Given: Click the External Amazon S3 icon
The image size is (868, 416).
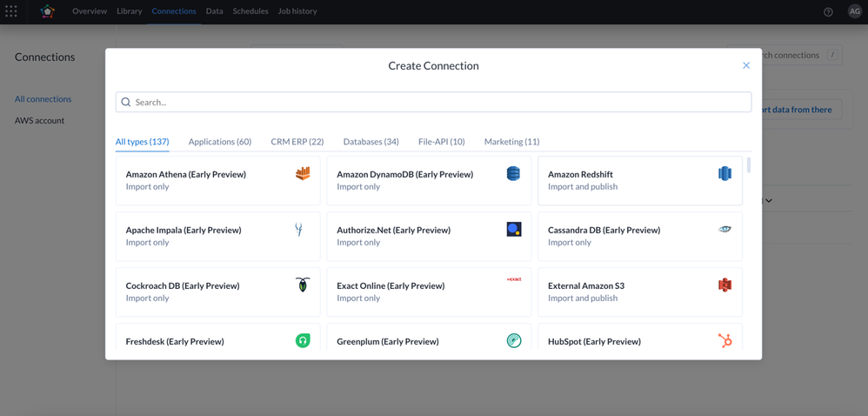Looking at the screenshot, I should (724, 285).
